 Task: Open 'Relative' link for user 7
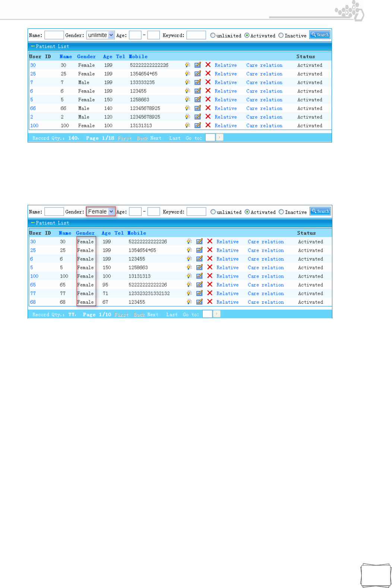point(226,82)
